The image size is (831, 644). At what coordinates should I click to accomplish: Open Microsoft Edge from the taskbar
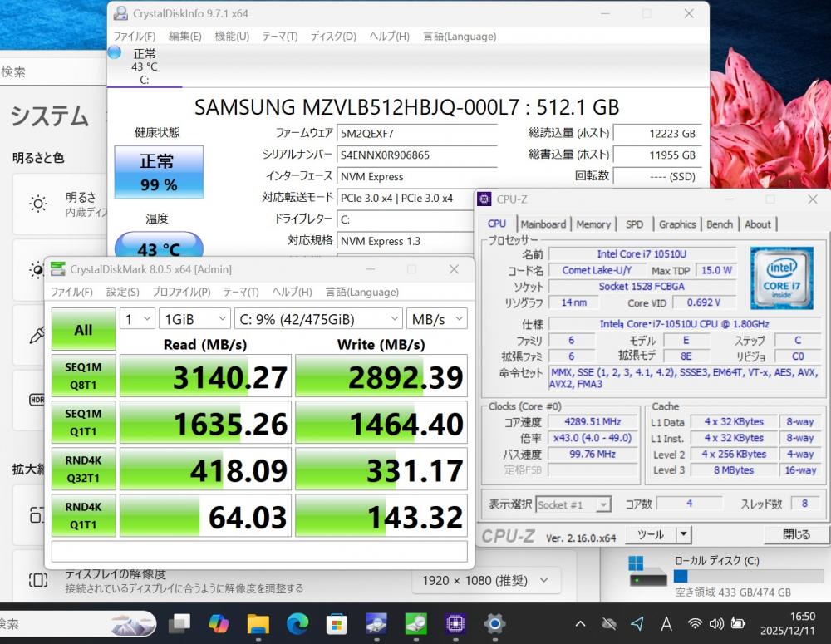point(297,624)
